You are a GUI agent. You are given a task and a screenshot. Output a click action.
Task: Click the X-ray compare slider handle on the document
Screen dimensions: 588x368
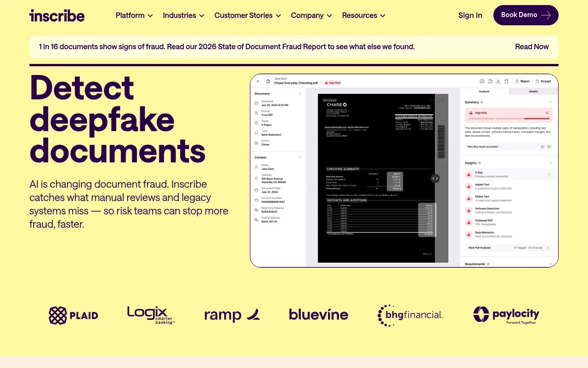[435, 178]
